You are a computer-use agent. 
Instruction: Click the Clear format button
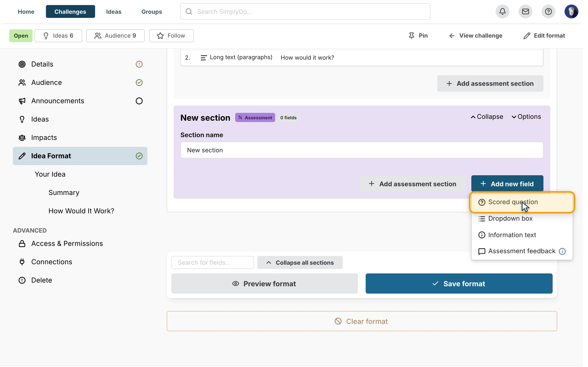click(x=362, y=321)
